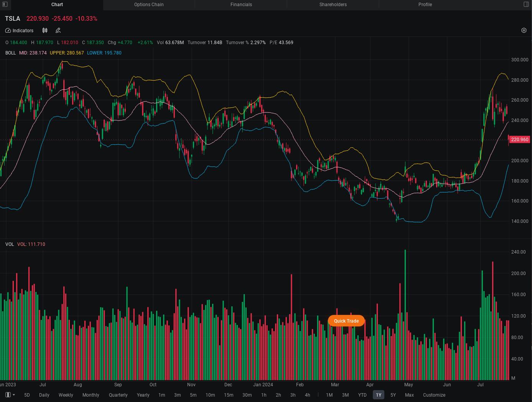
Task: Choose the 30m interval
Action: click(x=247, y=395)
